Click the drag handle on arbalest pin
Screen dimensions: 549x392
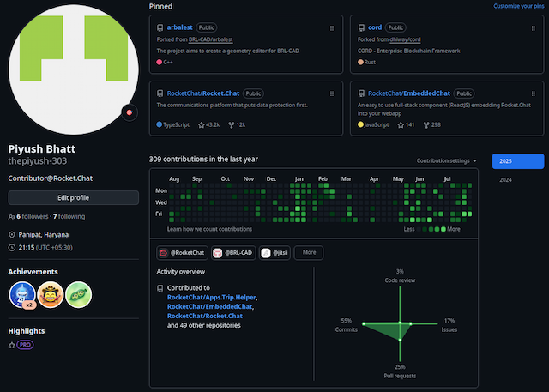click(332, 27)
